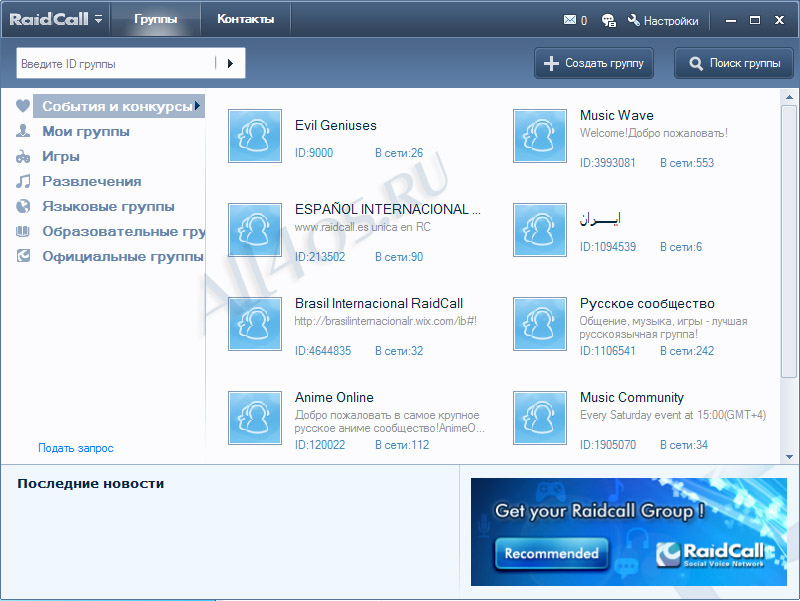This screenshot has width=800, height=601.
Task: Click the ID:1905070 text
Action: (608, 445)
